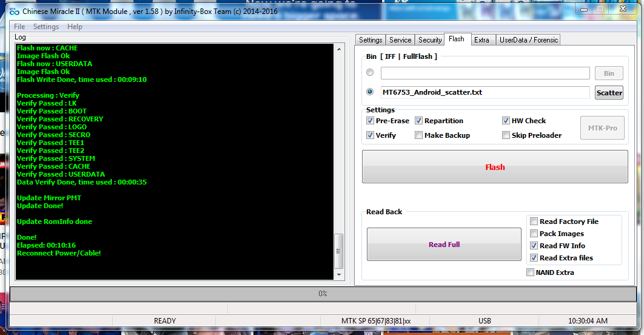Click the 'Data Verify Done' log line
Image resolution: width=644 pixels, height=335 pixels.
[82, 182]
